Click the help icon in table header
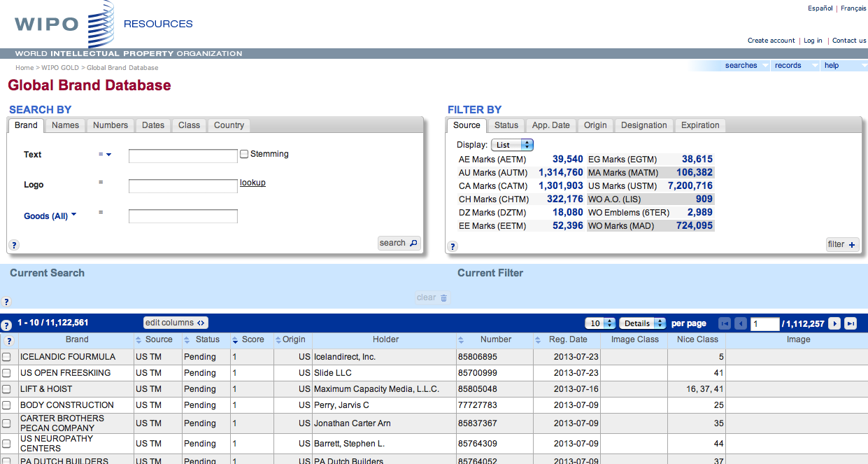Viewport: 868px width, 464px height. pos(9,341)
